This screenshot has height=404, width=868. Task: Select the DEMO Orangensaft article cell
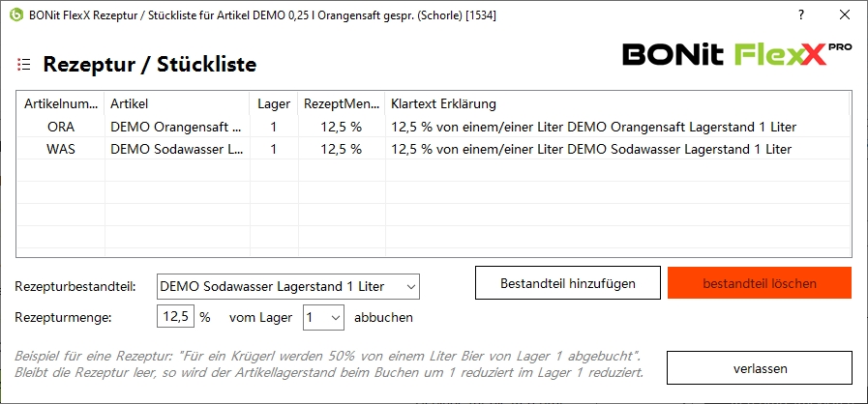pos(177,128)
